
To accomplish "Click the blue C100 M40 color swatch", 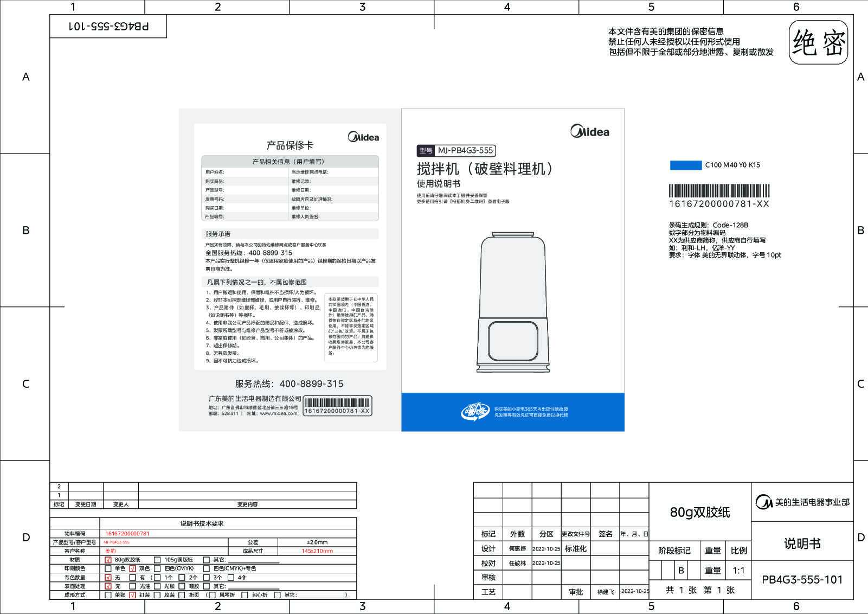I will coord(685,165).
